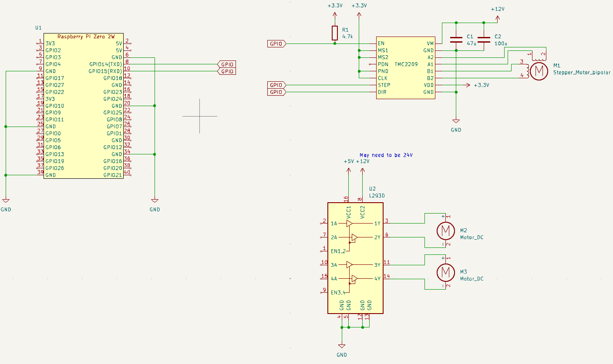Select the GND symbol below the TMC2209

[x=456, y=121]
